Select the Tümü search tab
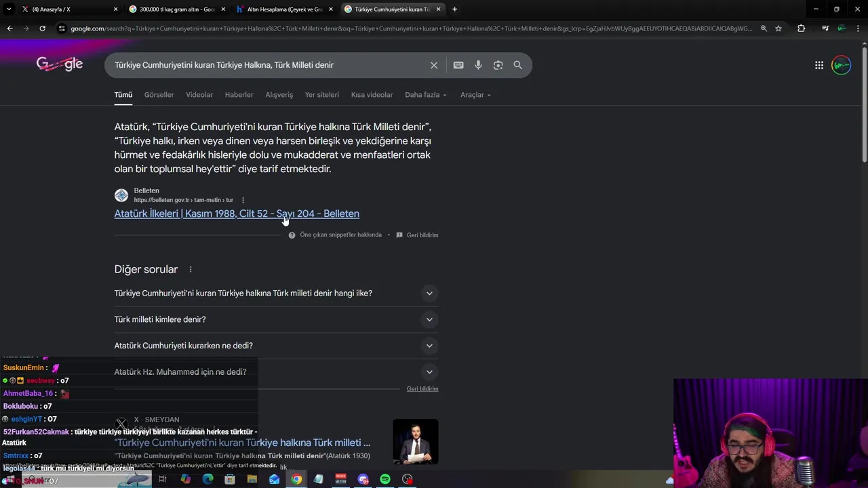The image size is (868, 488). 123,95
